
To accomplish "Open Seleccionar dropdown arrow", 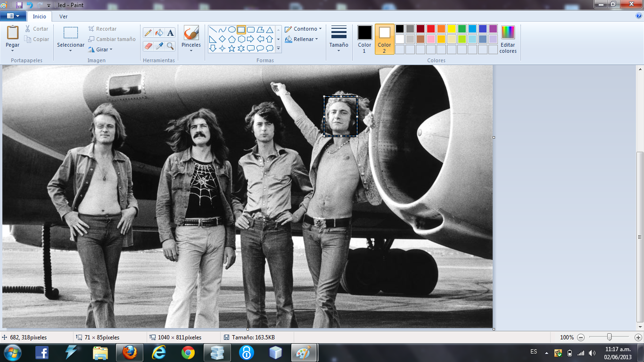I will coord(71,50).
